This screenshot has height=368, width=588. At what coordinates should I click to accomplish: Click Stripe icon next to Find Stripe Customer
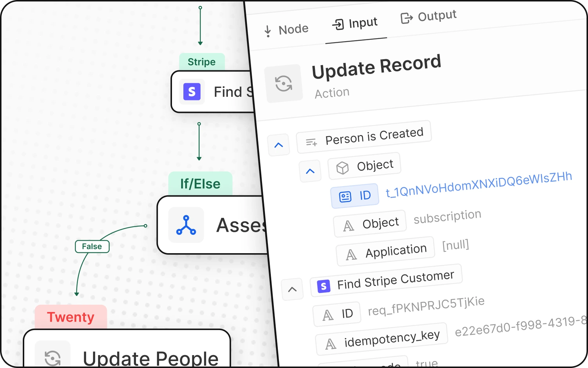323,286
